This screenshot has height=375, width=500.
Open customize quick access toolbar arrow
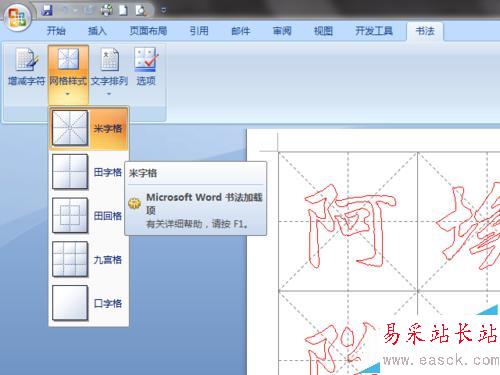(x=163, y=10)
